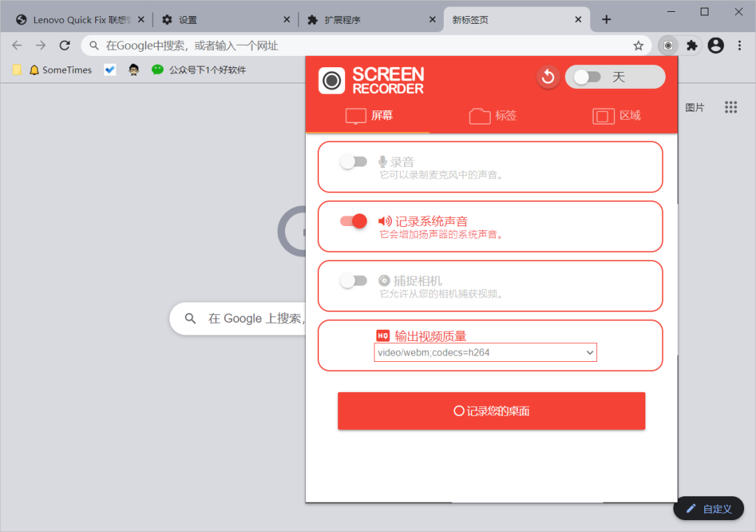Close the Lenovo Quick Fix tab
The height and width of the screenshot is (532, 756).
(x=141, y=20)
